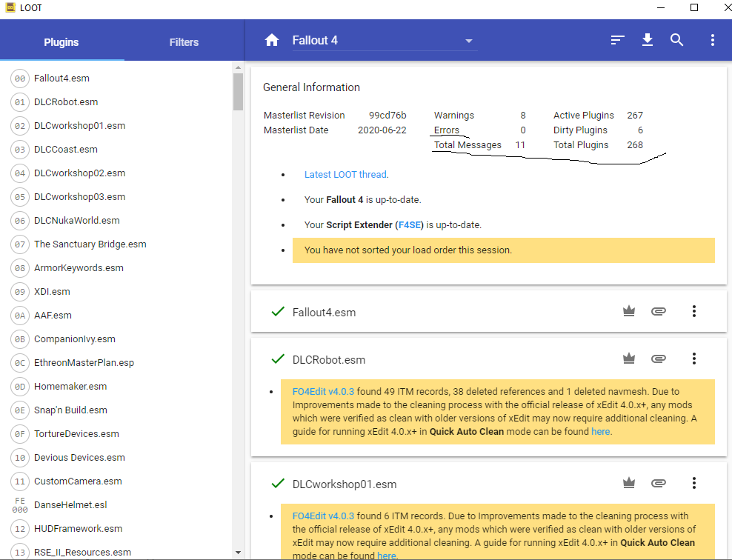The height and width of the screenshot is (560, 732).
Task: Click the paperclip icon on Fallout4.esm card
Action: 658,312
